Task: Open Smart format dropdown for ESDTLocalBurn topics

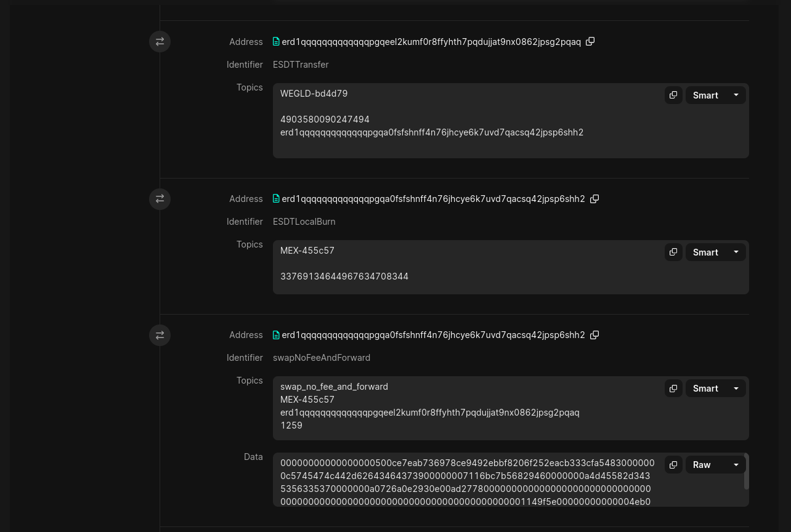Action: pos(716,252)
